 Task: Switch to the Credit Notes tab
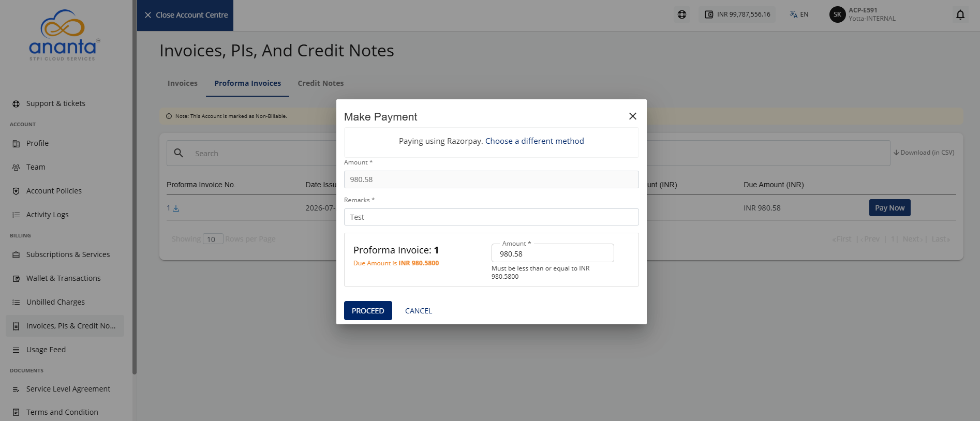click(x=320, y=83)
